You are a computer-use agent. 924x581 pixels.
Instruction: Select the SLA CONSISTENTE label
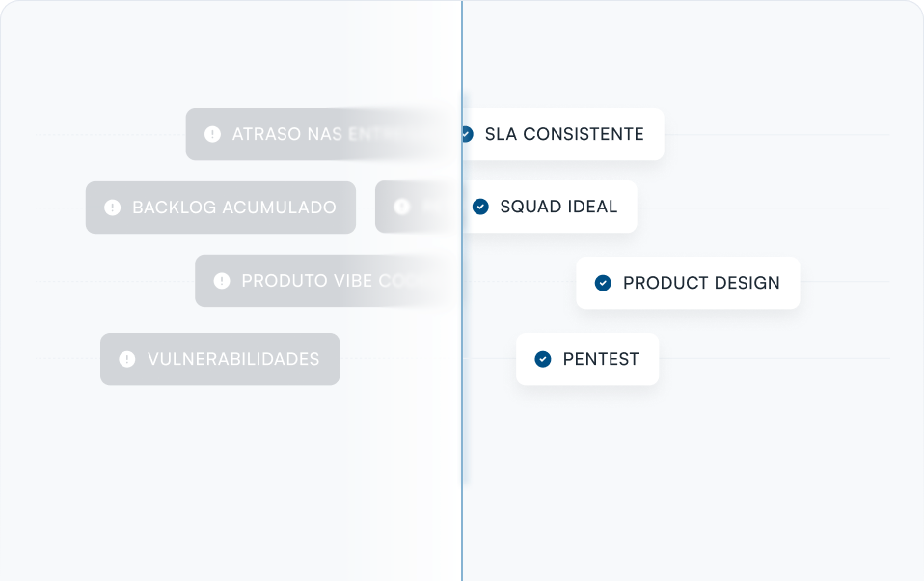coord(564,134)
